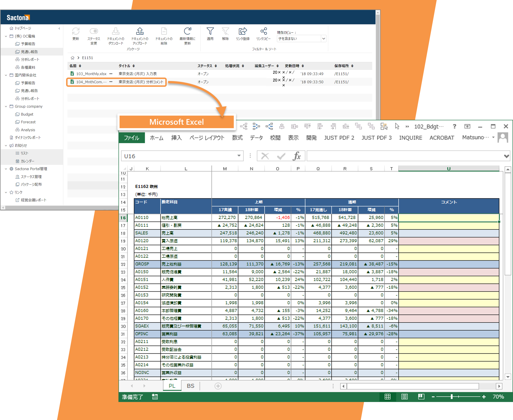Click the link registration icon
513x420 pixels.
pyautogui.click(x=243, y=31)
